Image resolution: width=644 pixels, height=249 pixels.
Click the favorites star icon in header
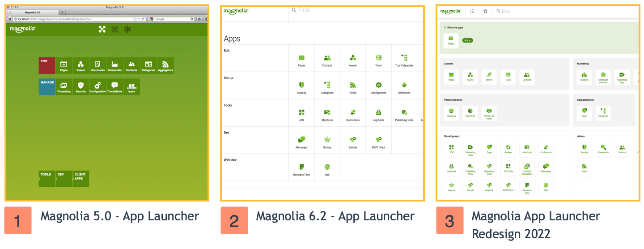pyautogui.click(x=485, y=12)
